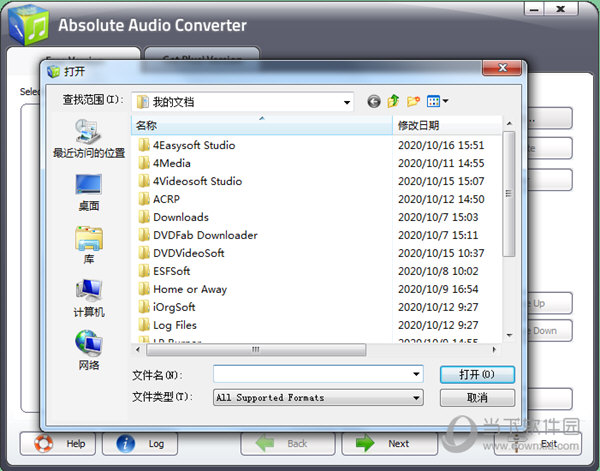Select the 4Videosoft Studio folder icon

pos(144,181)
